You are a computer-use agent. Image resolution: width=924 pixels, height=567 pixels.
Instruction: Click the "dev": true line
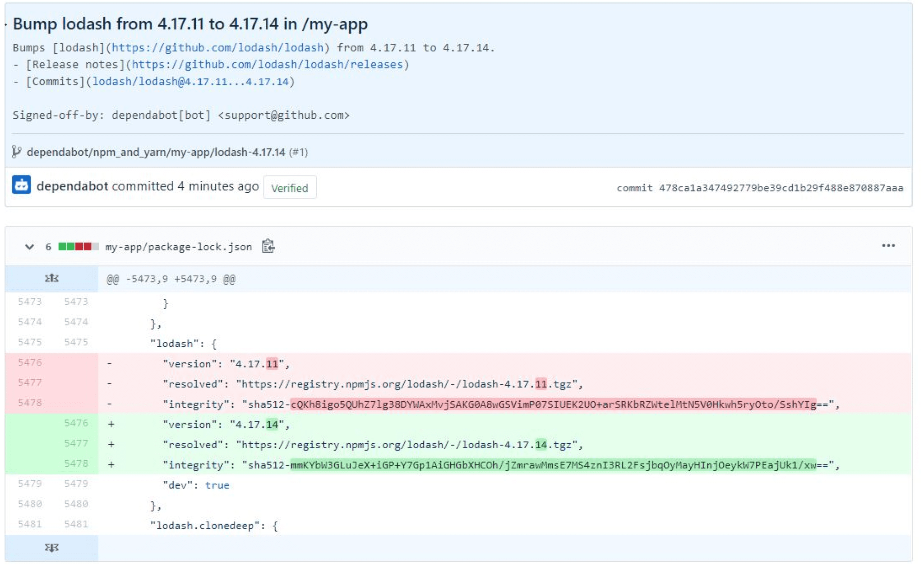pyautogui.click(x=504, y=485)
